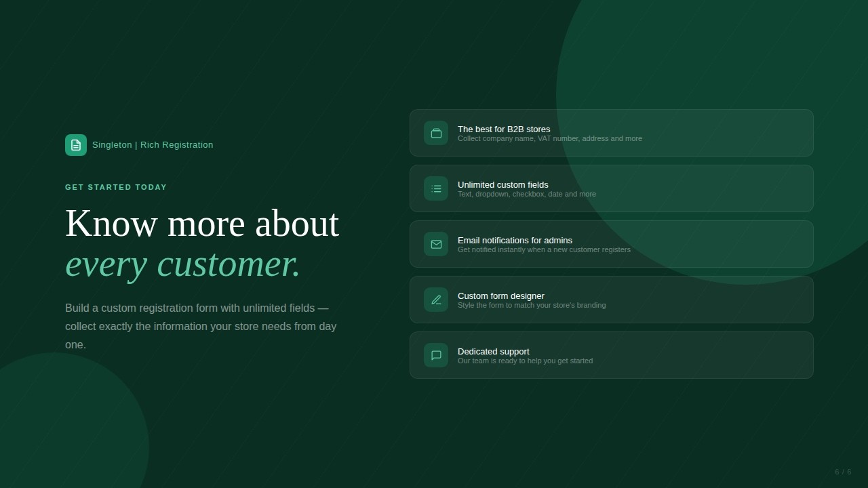The image size is (868, 488).
Task: Click the chat bubble icon for support
Action: [436, 355]
